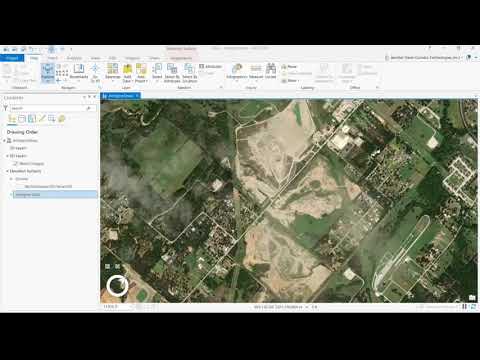
Task: Click the refresh icon in status bar
Action: coord(473,306)
